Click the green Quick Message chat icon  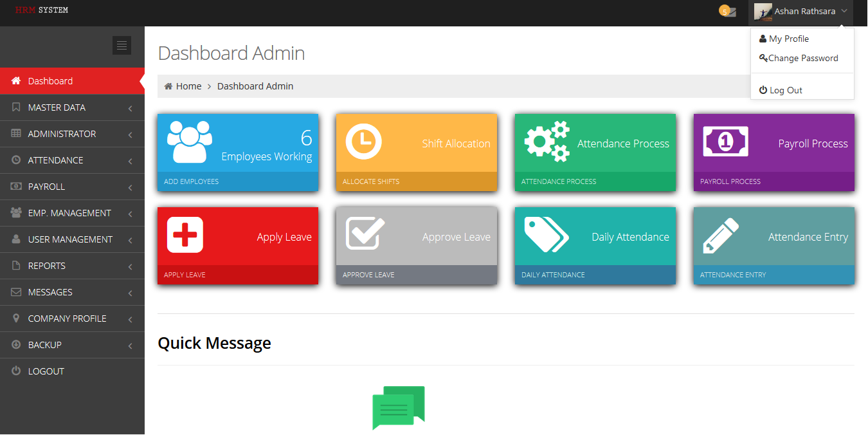[399, 407]
